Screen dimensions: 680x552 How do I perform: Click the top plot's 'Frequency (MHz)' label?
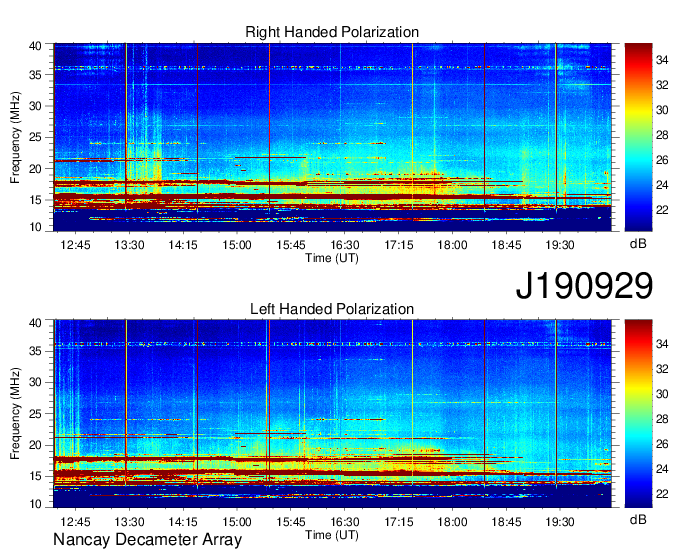[15, 137]
